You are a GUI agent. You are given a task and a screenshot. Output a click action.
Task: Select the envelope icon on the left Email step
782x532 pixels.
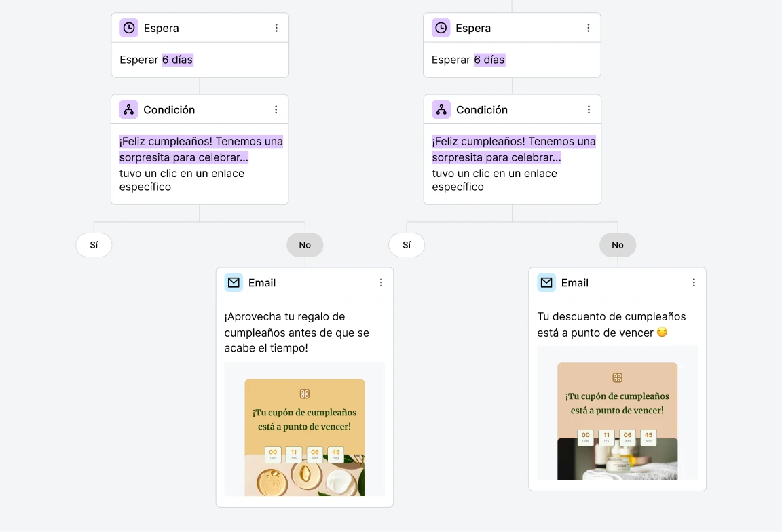234,282
